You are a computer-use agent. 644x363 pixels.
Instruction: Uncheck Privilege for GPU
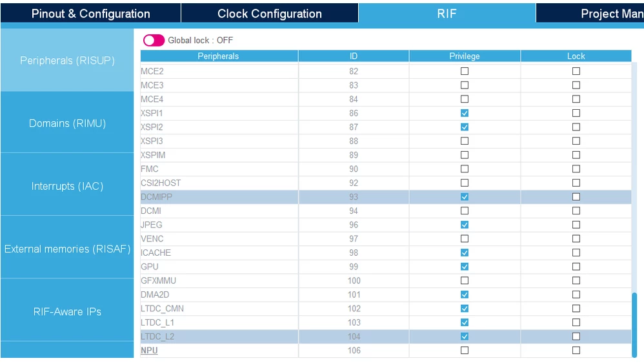pos(465,267)
